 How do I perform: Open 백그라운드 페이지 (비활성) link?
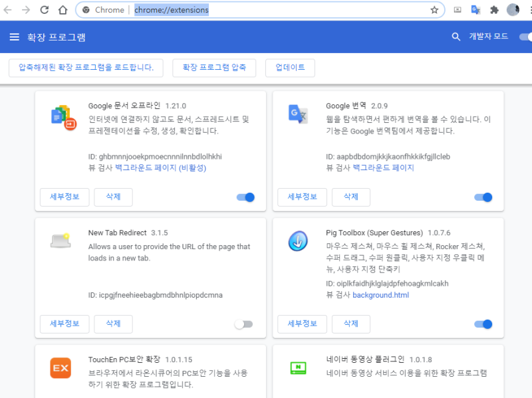point(160,168)
